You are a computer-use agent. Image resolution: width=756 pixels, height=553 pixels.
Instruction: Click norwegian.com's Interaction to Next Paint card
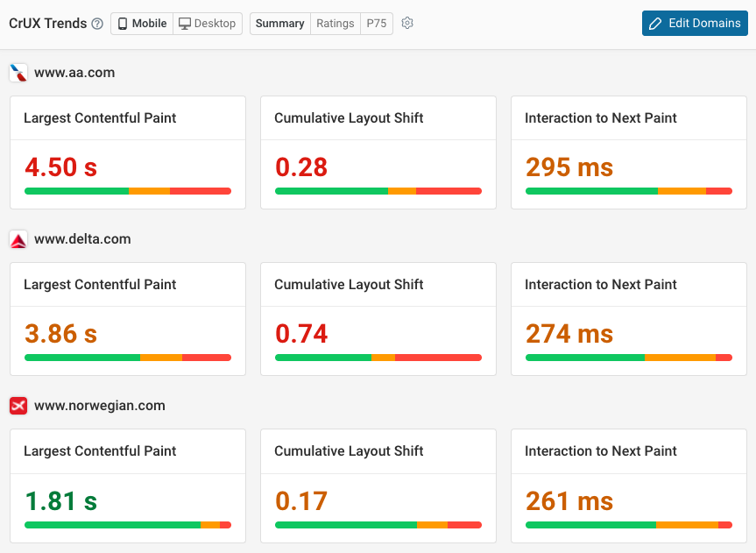pyautogui.click(x=628, y=486)
